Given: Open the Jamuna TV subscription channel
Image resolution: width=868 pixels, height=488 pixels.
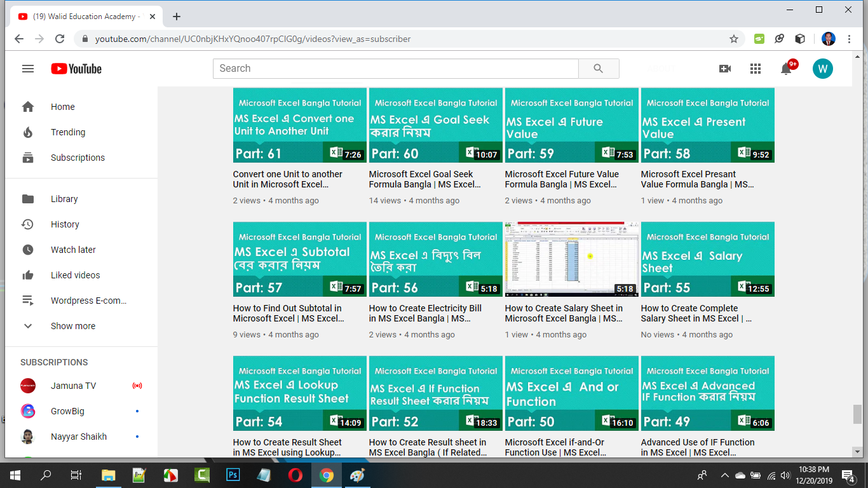Looking at the screenshot, I should pyautogui.click(x=73, y=386).
